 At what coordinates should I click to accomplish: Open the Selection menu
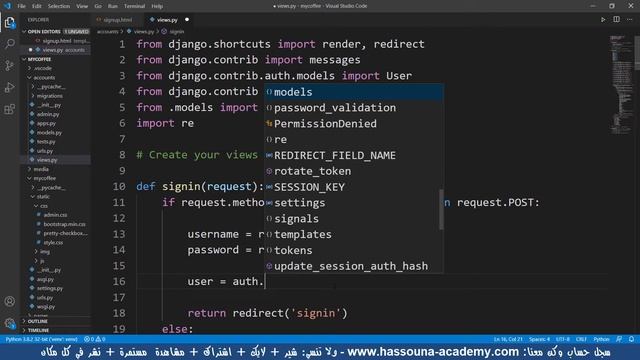click(59, 6)
